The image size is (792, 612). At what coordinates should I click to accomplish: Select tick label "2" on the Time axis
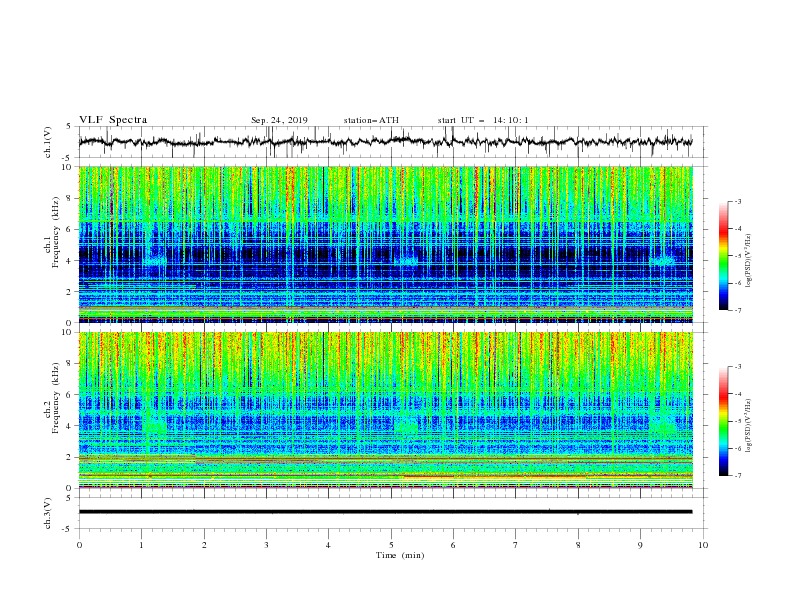coord(204,545)
